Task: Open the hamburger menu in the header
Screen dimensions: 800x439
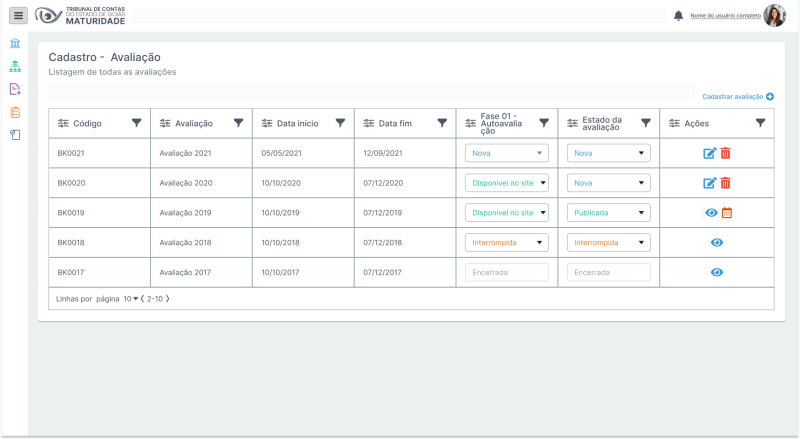Action: tap(19, 16)
